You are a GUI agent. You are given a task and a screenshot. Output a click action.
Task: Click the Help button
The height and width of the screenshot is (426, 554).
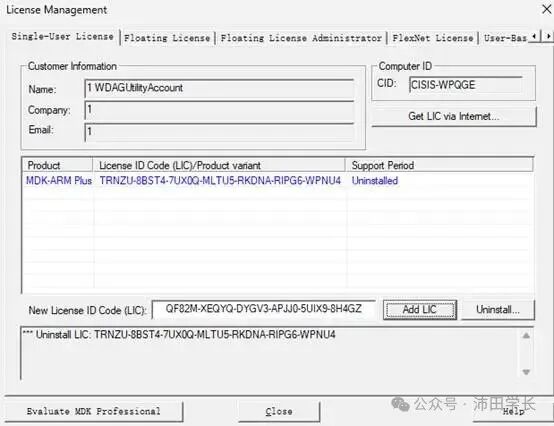[x=513, y=412]
